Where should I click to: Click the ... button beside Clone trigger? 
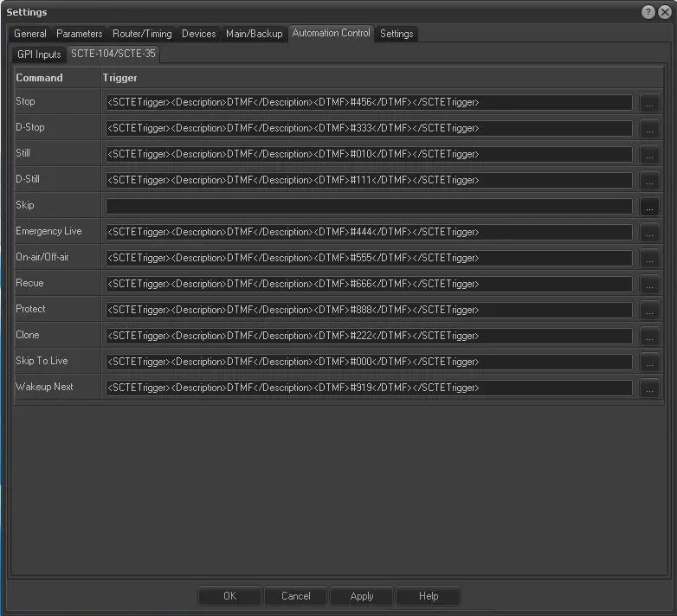click(x=649, y=336)
